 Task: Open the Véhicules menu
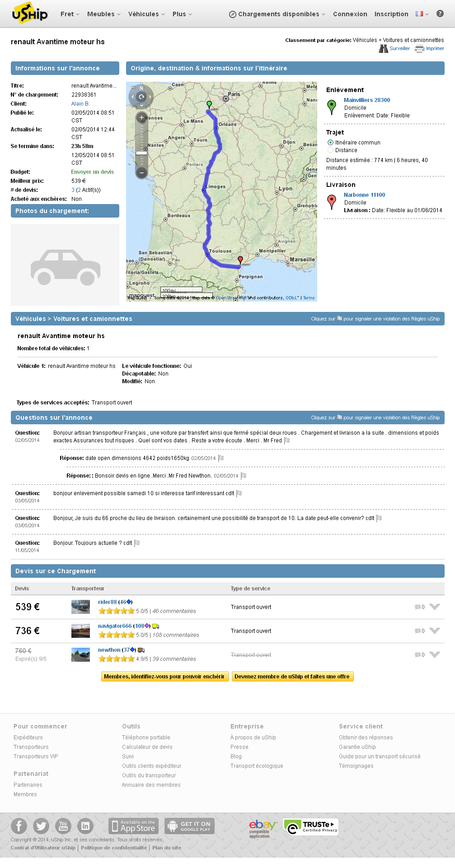click(x=146, y=14)
